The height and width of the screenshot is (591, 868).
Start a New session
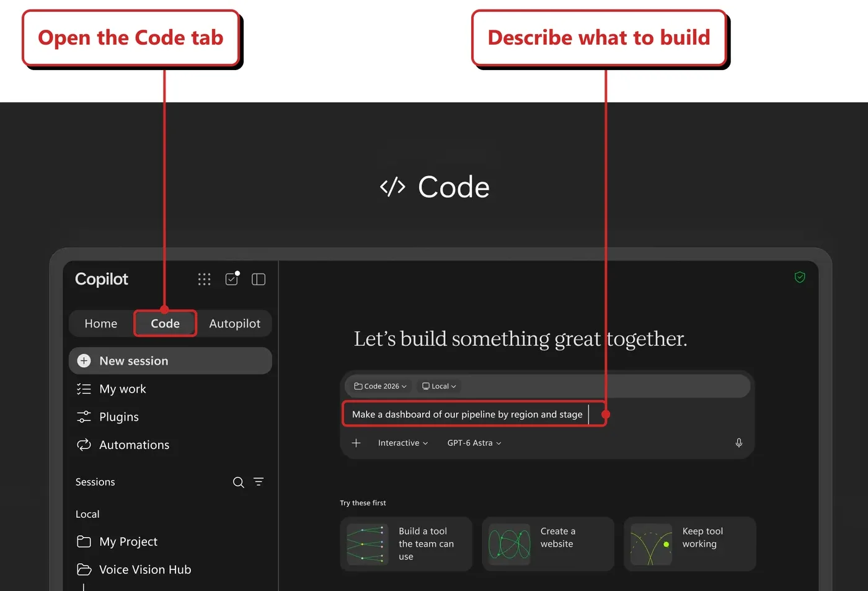point(170,361)
